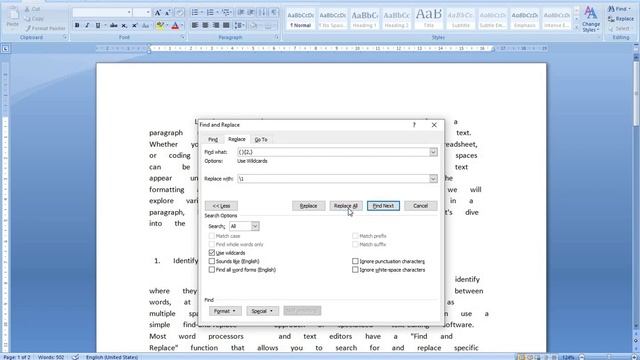Click the Match suffix checkbox
Screen dimensions: 640x360
pyautogui.click(x=355, y=244)
